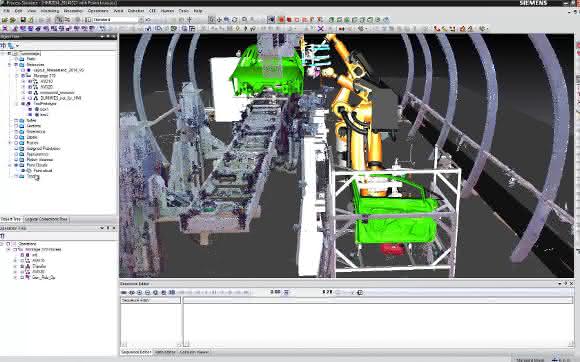580x362 pixels.
Task: Expand the AV220 resource node
Action: click(x=24, y=87)
